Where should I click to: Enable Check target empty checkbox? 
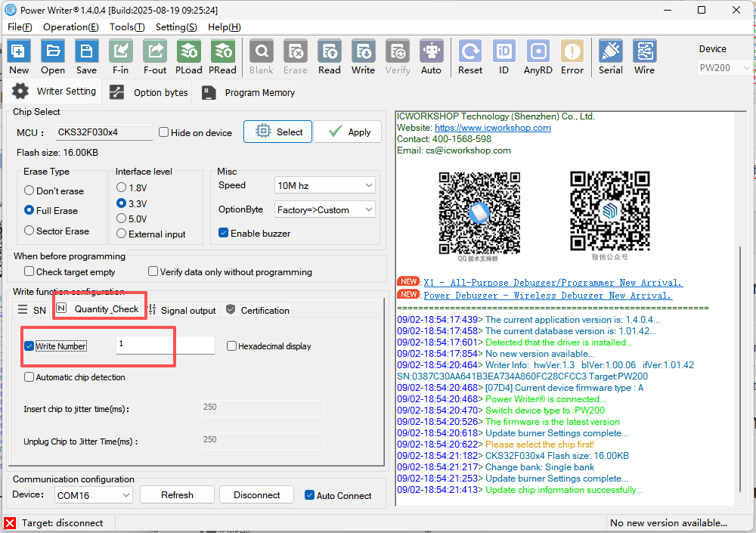pos(29,271)
